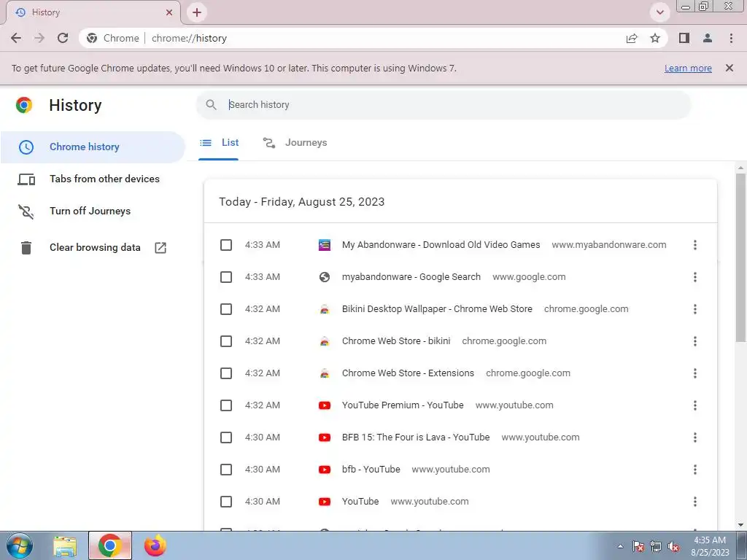Open actions menu for Chrome Web Store - bikini
747x560 pixels.
pyautogui.click(x=695, y=341)
